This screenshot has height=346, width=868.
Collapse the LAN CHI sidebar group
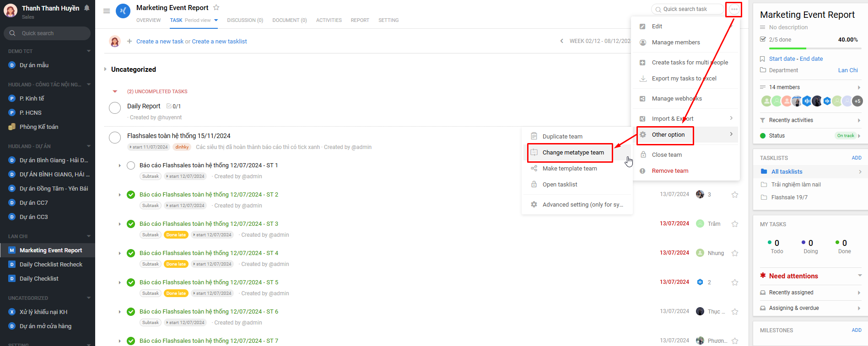pos(89,236)
